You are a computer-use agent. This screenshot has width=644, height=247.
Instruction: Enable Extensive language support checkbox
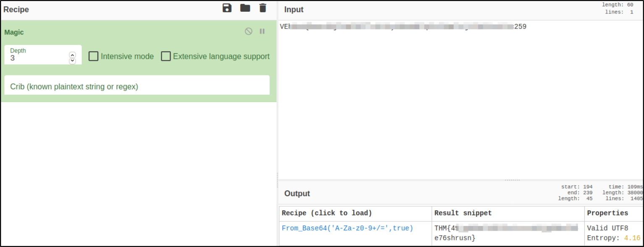166,56
